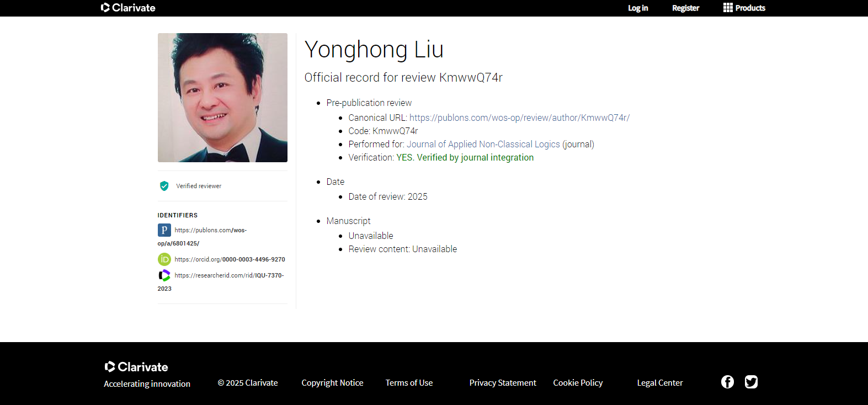Open Copyright Notice footer link

click(332, 383)
